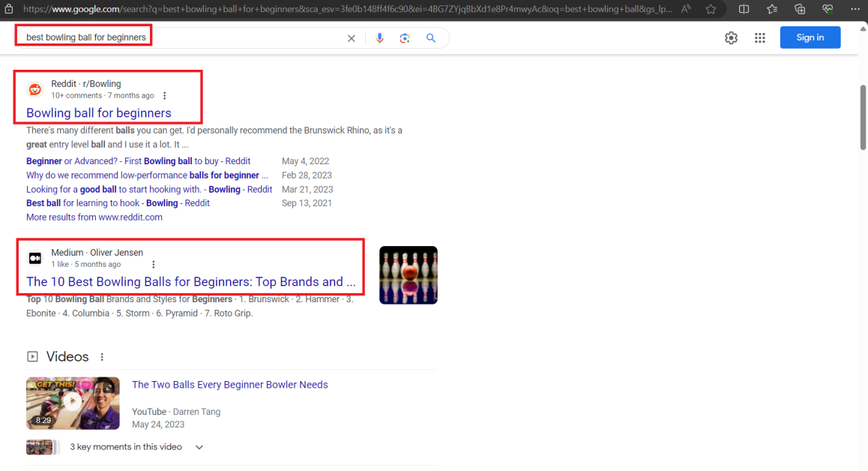Click the vertical scrollbar thumb

(x=863, y=117)
